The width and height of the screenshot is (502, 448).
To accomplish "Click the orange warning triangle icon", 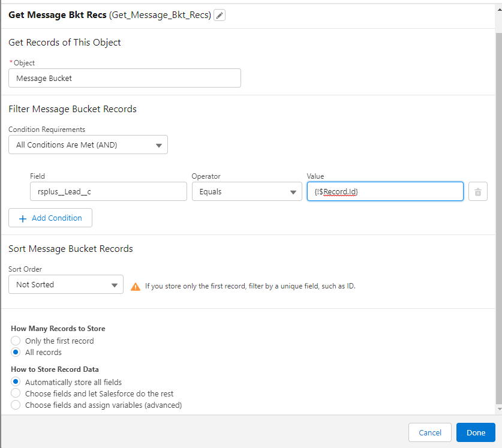I will click(x=136, y=287).
